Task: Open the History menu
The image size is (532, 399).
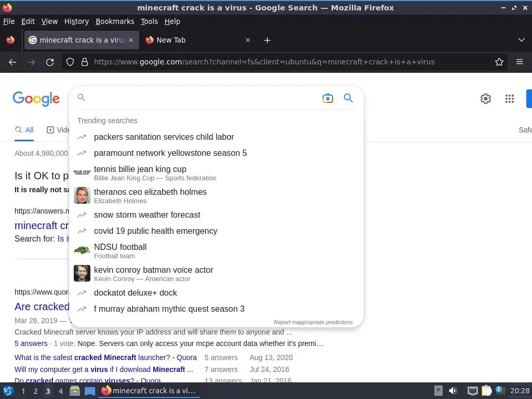Action: tap(77, 21)
